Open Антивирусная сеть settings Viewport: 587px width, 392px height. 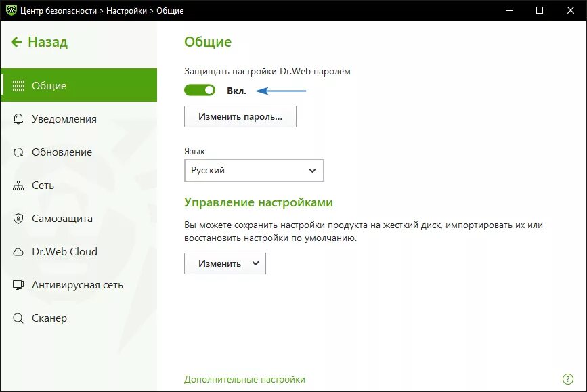[79, 285]
